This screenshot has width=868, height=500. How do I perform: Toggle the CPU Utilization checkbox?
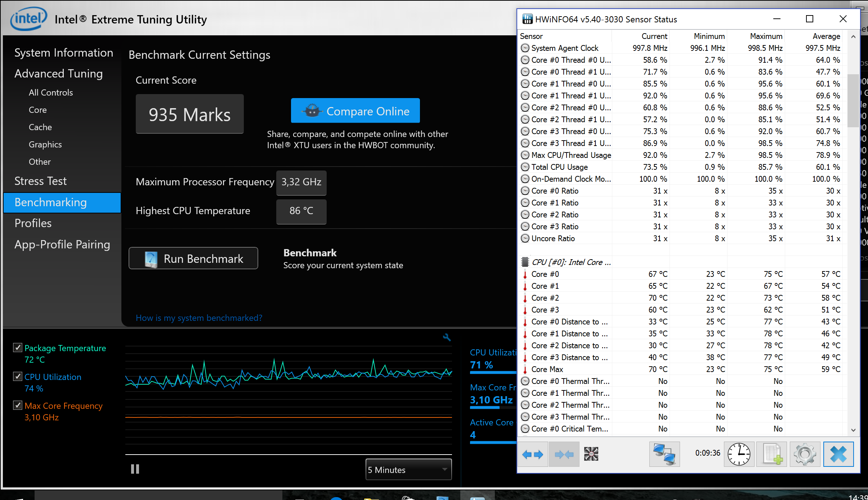[x=17, y=376]
